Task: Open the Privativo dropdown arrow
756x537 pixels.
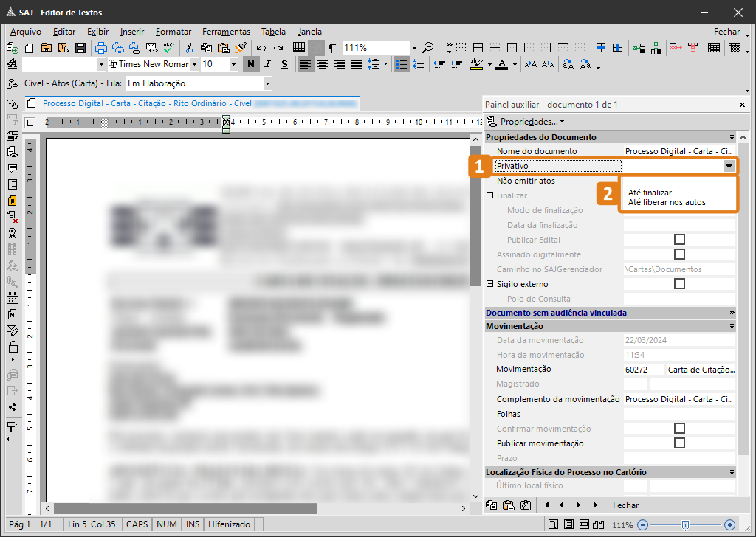Action: (x=729, y=166)
